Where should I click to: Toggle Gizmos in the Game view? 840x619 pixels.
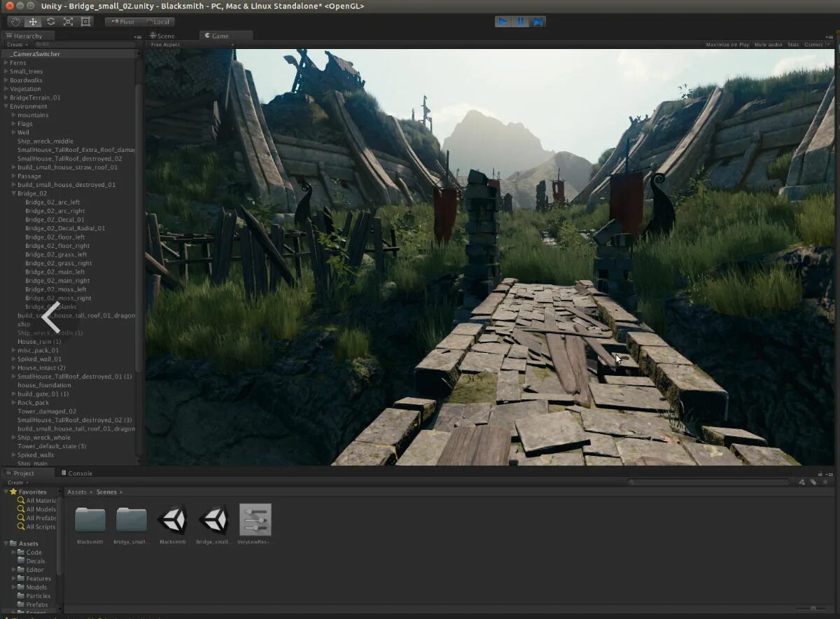point(813,45)
